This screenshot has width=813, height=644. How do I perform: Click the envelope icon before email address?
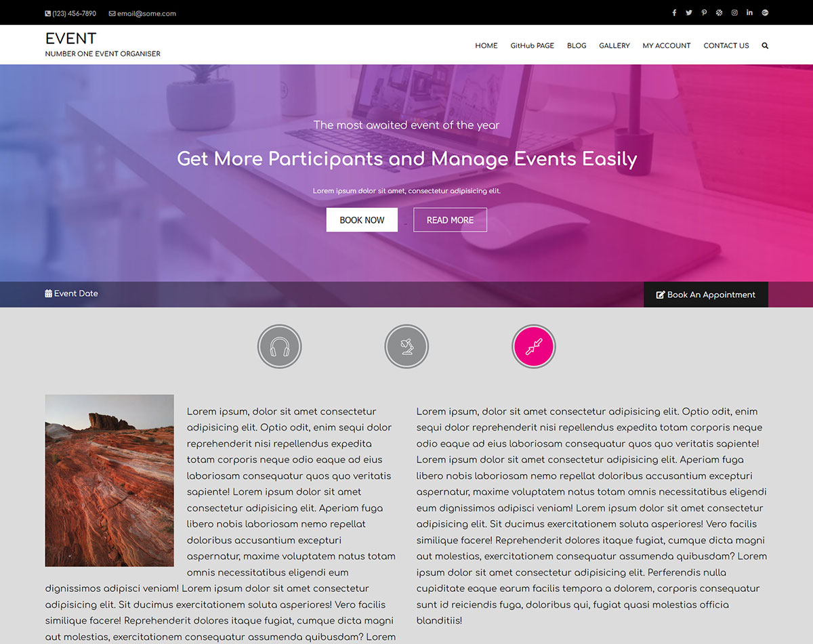112,14
